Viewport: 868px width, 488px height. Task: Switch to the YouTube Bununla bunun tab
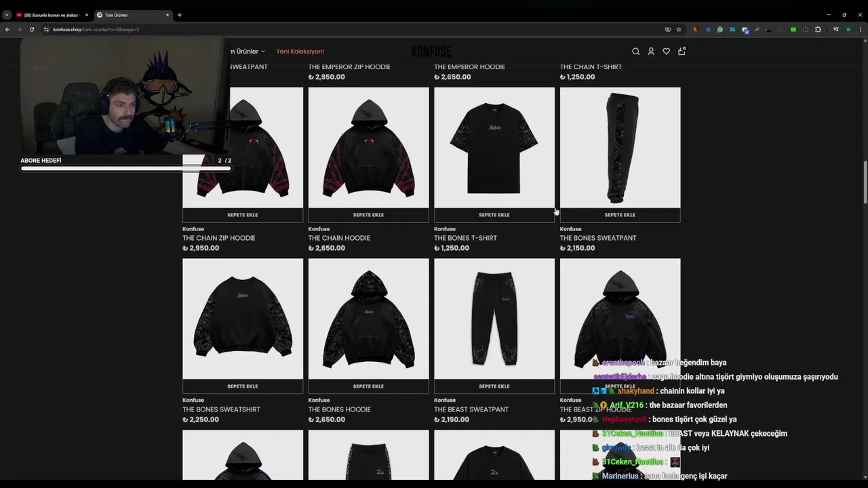pos(52,15)
